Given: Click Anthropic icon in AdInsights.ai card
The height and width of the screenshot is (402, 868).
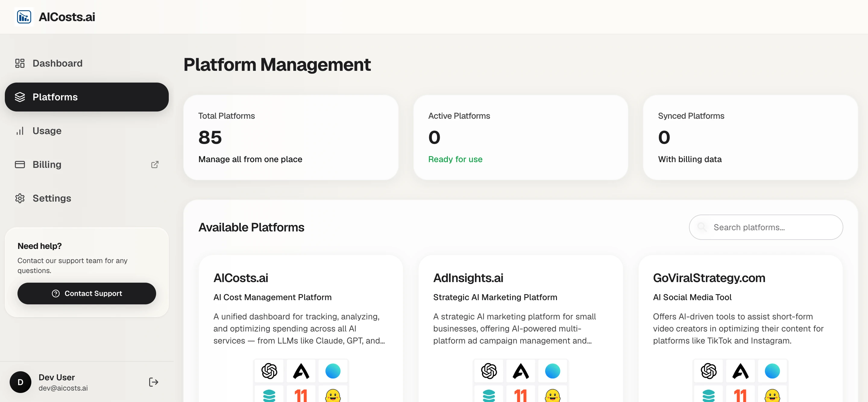Looking at the screenshot, I should [520, 371].
